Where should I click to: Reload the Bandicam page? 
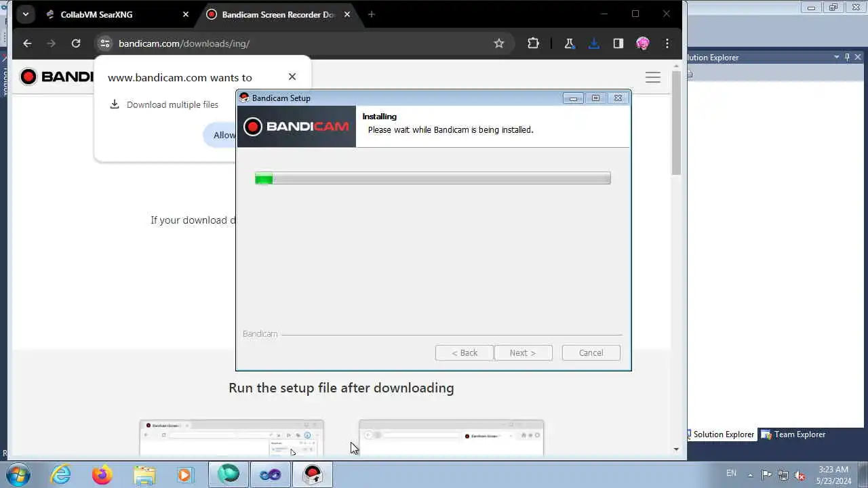click(76, 43)
